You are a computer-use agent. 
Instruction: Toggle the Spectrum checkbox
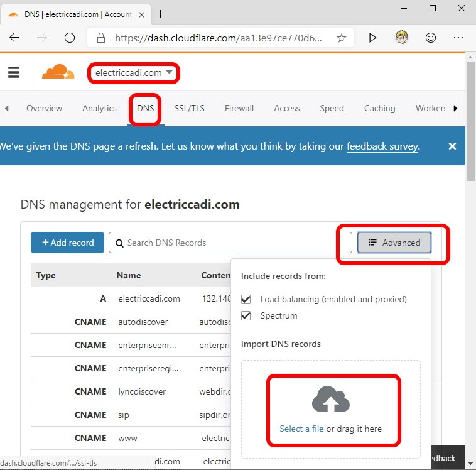click(x=246, y=315)
